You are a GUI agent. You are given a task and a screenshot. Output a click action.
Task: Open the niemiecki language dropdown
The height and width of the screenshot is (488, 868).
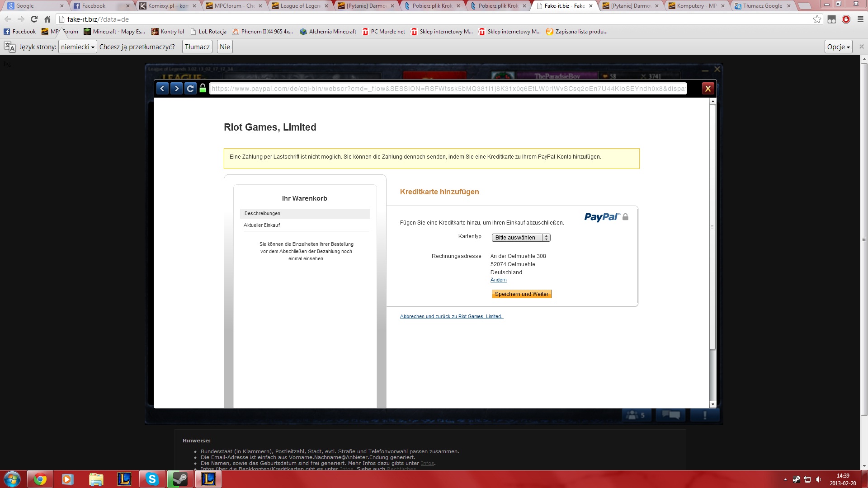pyautogui.click(x=77, y=47)
